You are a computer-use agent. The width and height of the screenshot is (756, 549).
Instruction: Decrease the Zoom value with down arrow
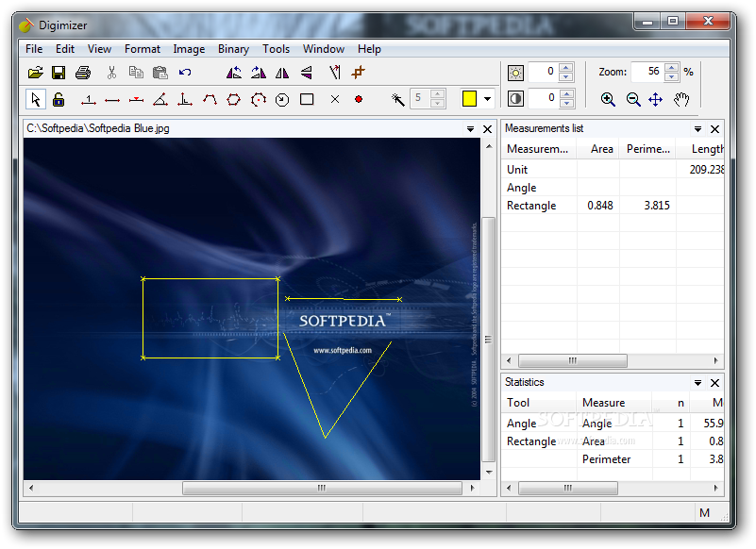coord(671,76)
